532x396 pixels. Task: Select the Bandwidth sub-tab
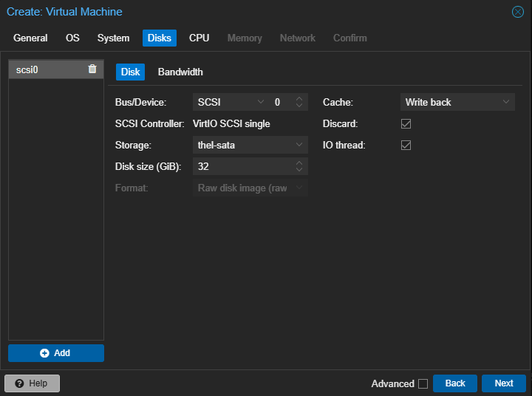coord(180,72)
